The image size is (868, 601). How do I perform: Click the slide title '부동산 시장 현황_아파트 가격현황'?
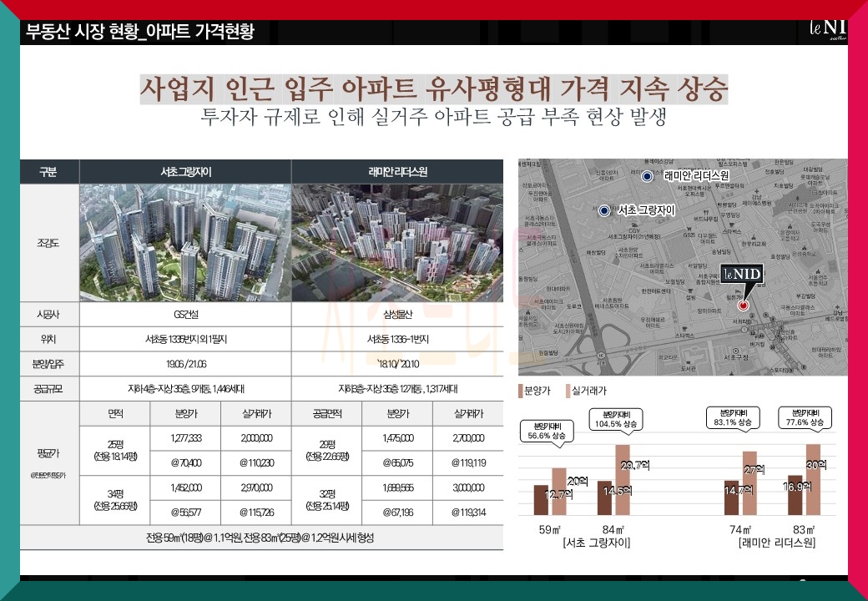(139, 32)
